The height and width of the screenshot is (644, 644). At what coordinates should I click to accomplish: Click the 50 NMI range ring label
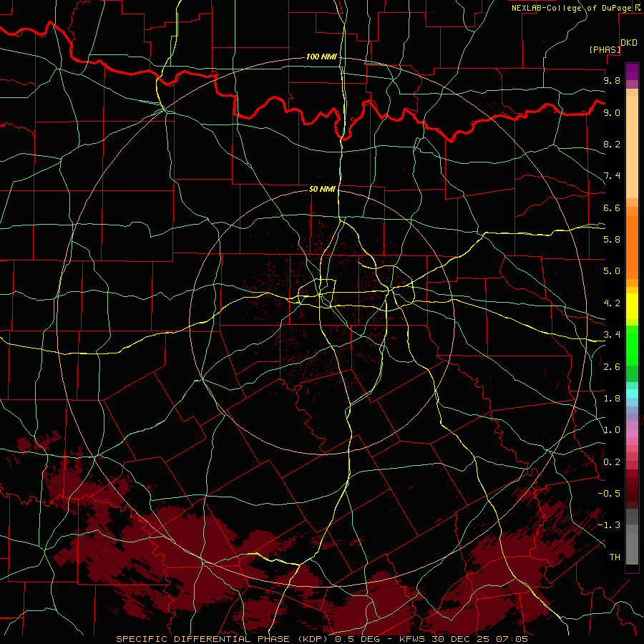(x=322, y=189)
